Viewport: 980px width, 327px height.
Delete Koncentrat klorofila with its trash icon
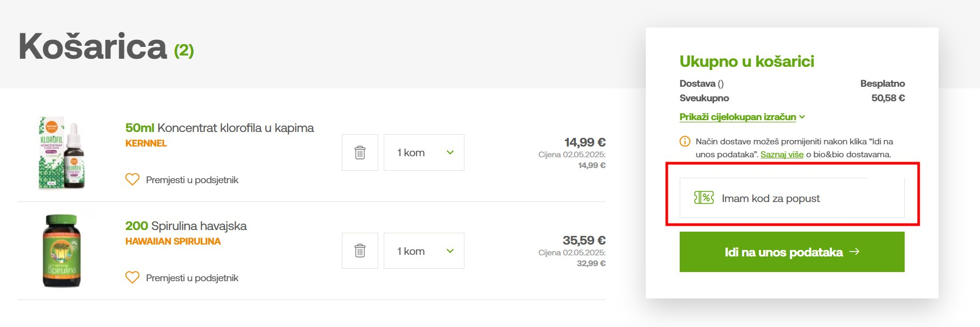point(360,152)
